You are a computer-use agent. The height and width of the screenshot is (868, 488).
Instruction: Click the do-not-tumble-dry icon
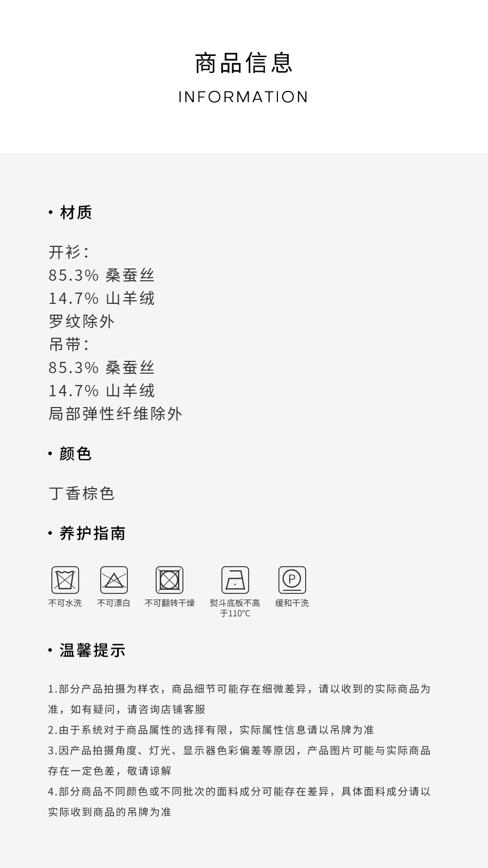[x=170, y=580]
